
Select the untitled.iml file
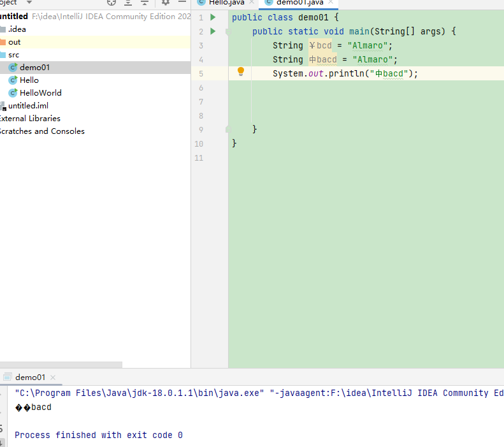click(28, 106)
